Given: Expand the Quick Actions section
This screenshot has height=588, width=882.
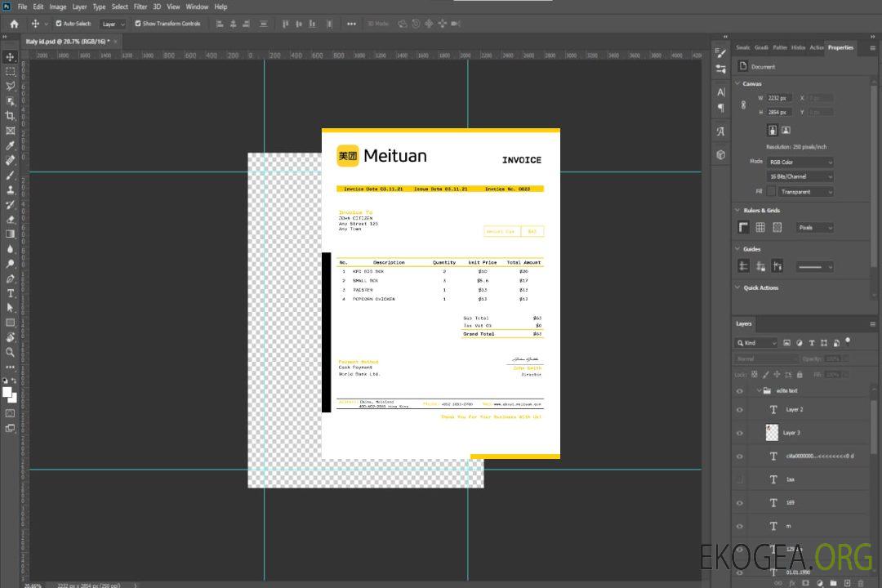Looking at the screenshot, I should [x=738, y=287].
